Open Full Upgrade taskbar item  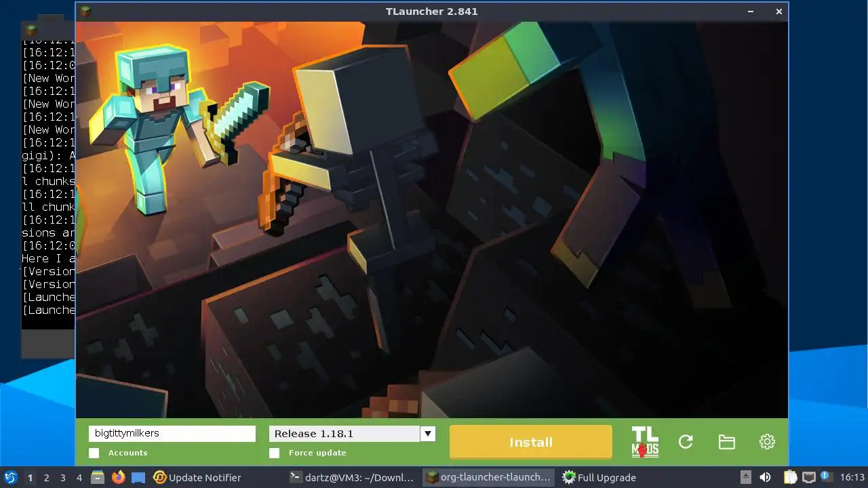pyautogui.click(x=600, y=478)
